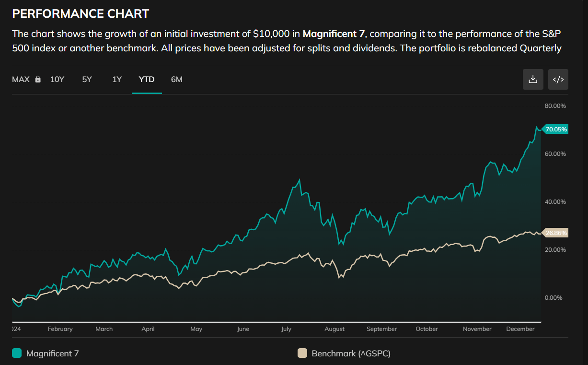This screenshot has width=588, height=365.
Task: Select the beige Benchmark legend marker
Action: click(302, 353)
